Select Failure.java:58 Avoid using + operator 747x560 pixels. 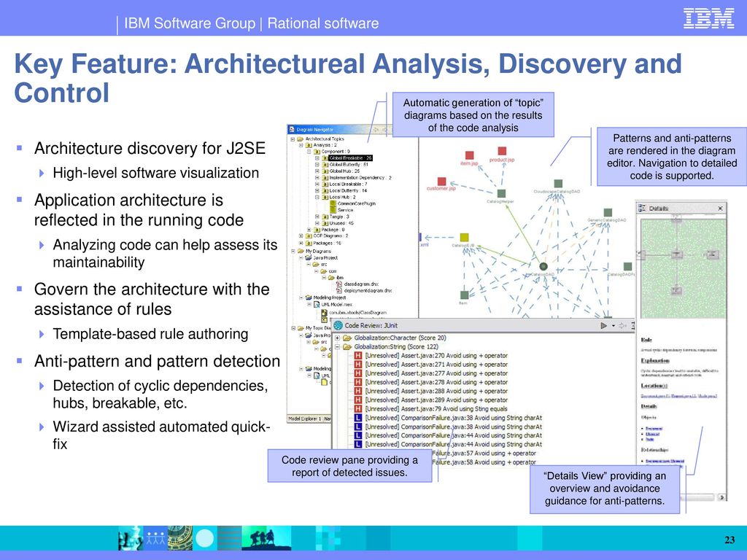point(484,462)
